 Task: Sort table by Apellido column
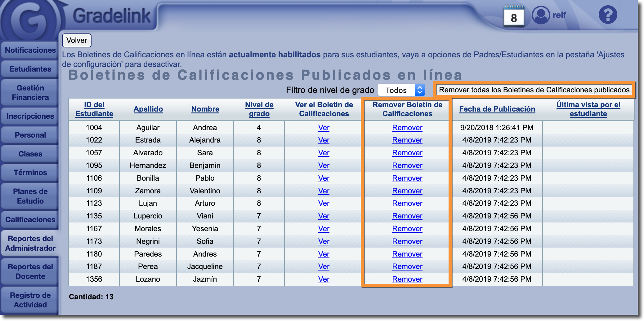tap(148, 109)
